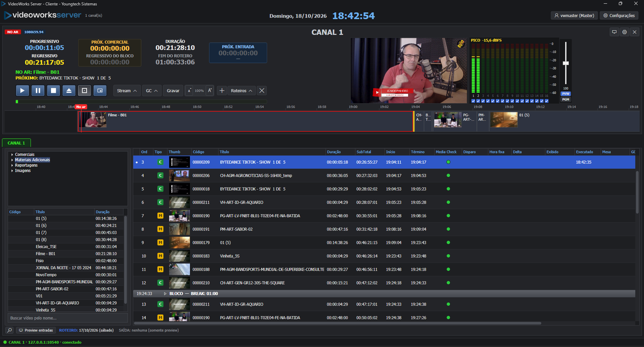Click the Gravar button

[x=173, y=91]
